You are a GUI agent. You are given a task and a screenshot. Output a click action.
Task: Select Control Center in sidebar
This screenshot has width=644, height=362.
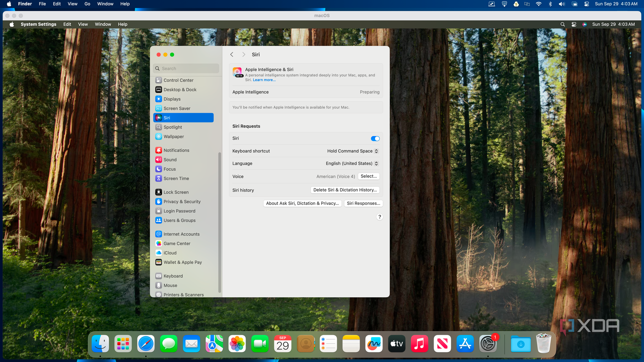tap(183, 80)
